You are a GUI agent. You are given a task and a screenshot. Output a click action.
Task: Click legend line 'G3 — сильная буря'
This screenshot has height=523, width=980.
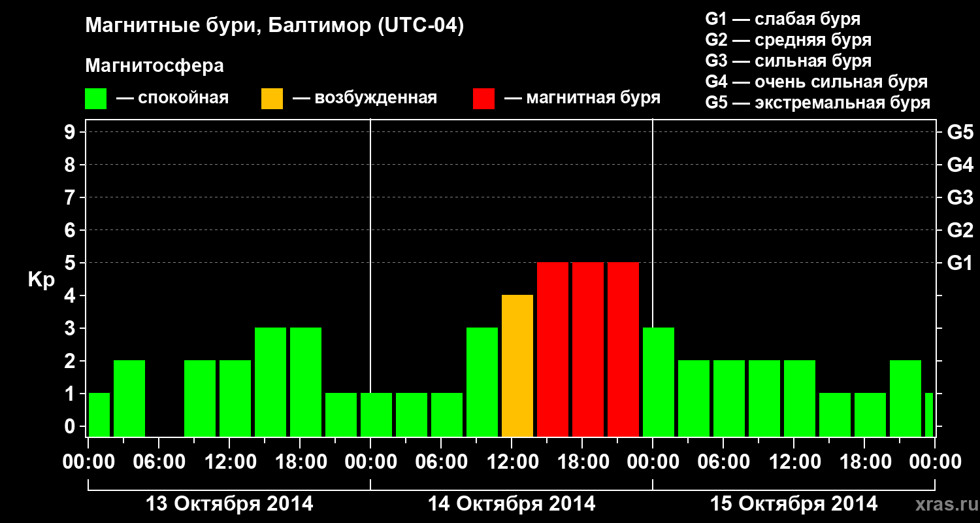[x=788, y=61]
